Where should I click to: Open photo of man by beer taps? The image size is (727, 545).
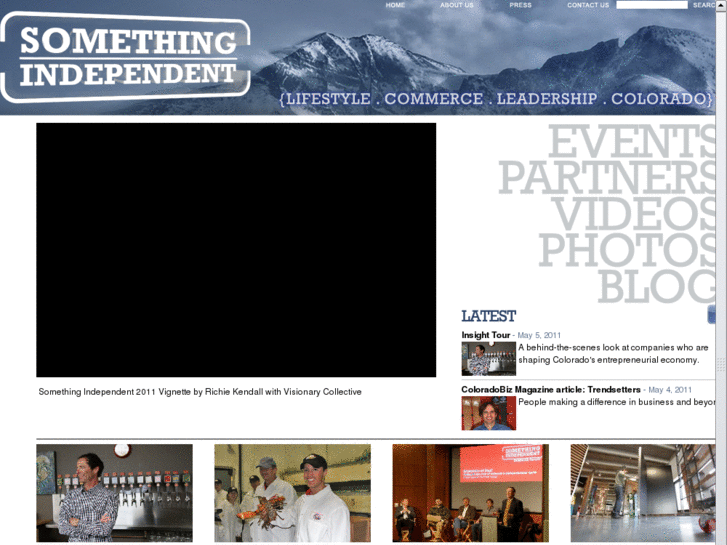(115, 493)
